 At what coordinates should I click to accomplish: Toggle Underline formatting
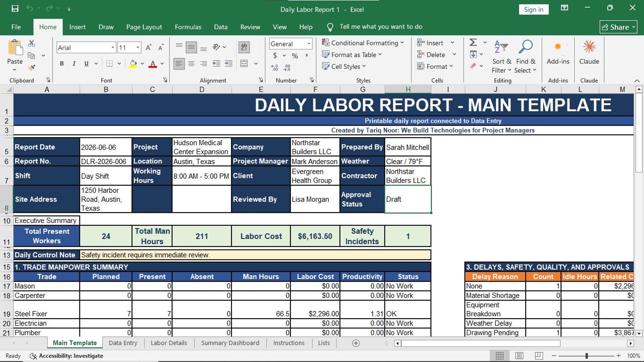86,64
